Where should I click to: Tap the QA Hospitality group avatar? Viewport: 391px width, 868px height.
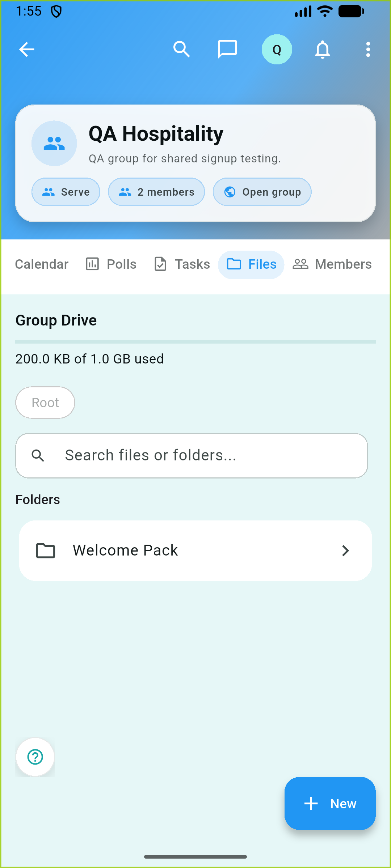(x=54, y=144)
